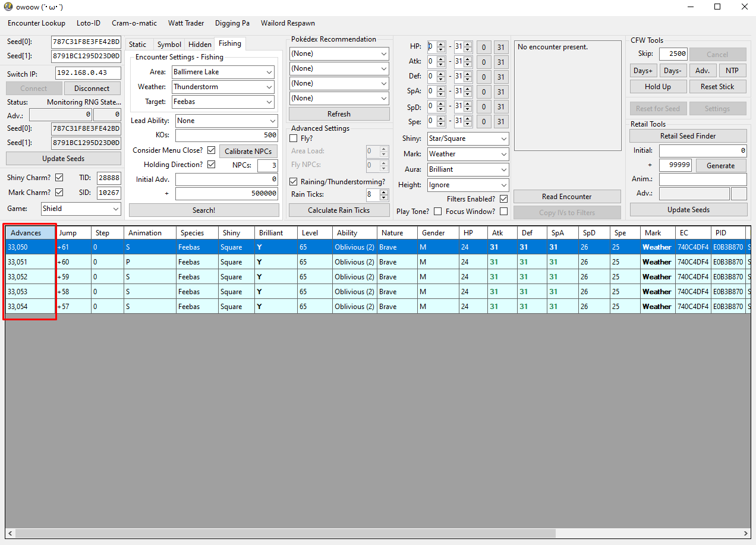The image size is (756, 545).
Task: Click the Search! button
Action: pyautogui.click(x=204, y=210)
